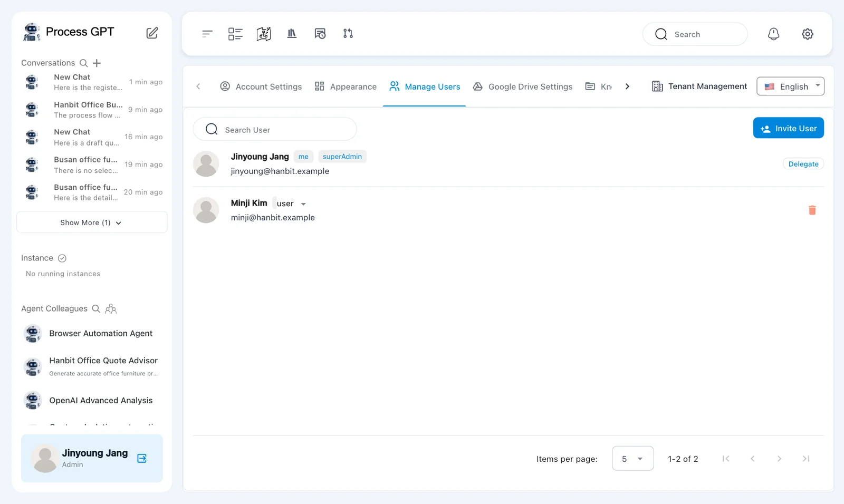Open items per page dropdown
The image size is (844, 504).
coord(632,459)
